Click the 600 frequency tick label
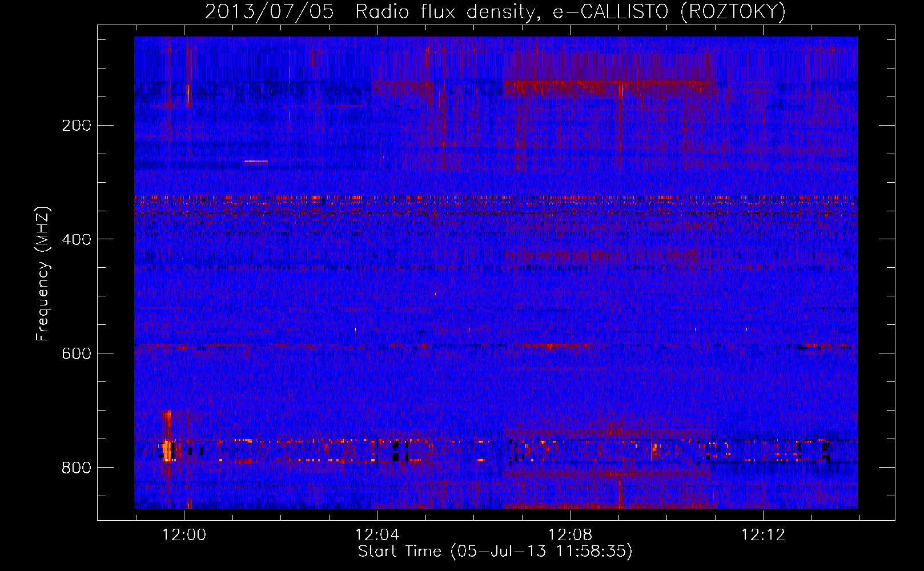The height and width of the screenshot is (571, 924). click(x=77, y=354)
